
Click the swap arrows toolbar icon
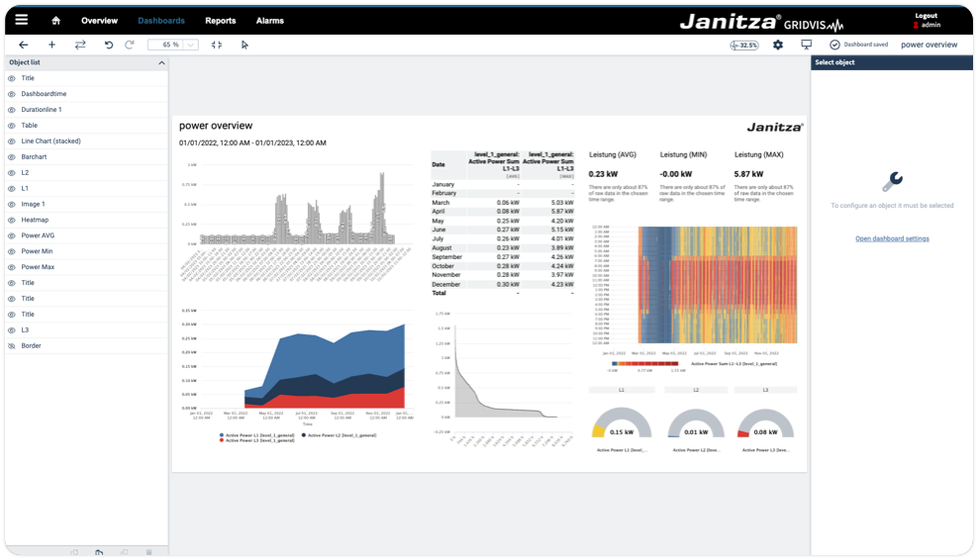pos(80,45)
